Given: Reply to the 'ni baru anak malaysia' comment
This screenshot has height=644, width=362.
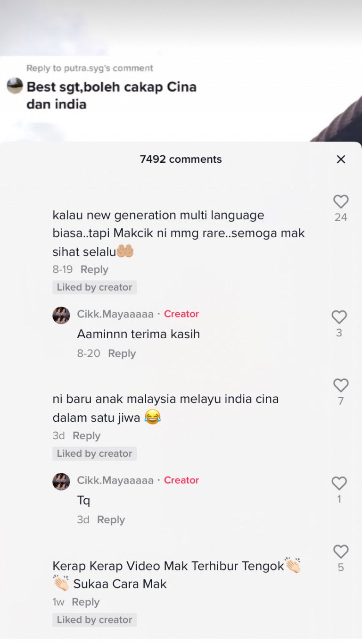Looking at the screenshot, I should pos(86,436).
